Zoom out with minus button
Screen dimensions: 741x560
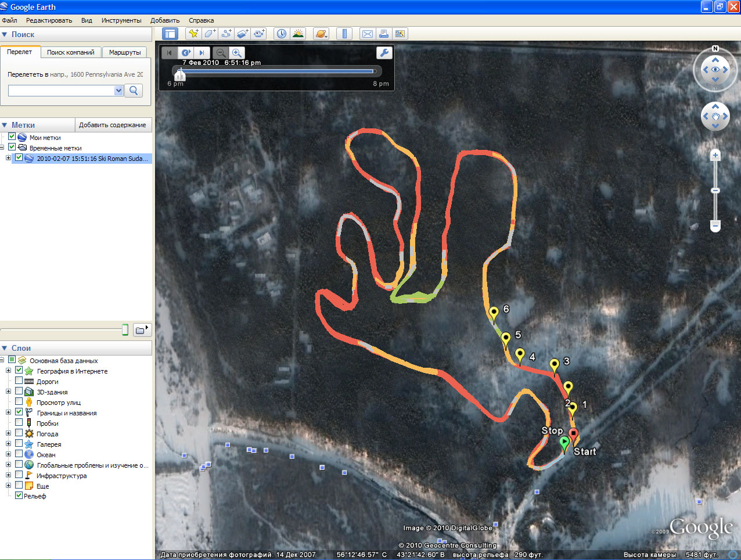tap(715, 225)
